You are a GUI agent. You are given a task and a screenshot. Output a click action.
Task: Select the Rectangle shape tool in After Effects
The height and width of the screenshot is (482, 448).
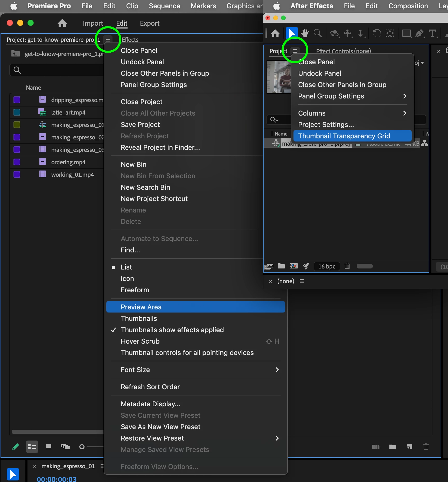tap(407, 33)
